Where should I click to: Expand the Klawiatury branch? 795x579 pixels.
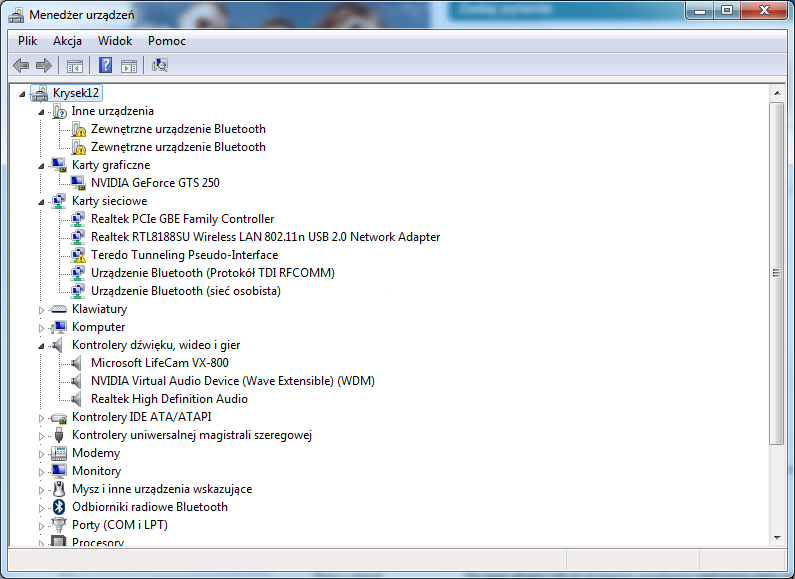(41, 310)
